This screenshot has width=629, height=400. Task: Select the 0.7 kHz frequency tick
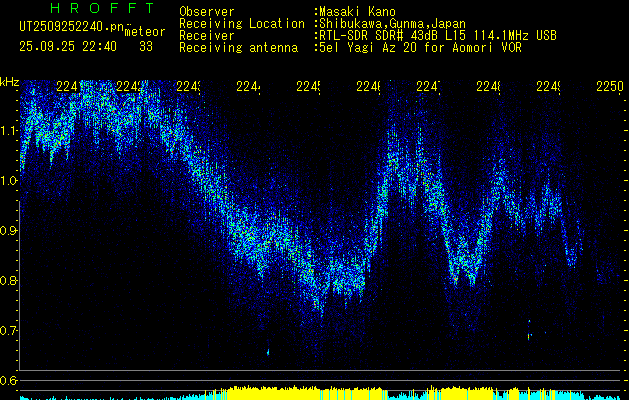pos(9,330)
